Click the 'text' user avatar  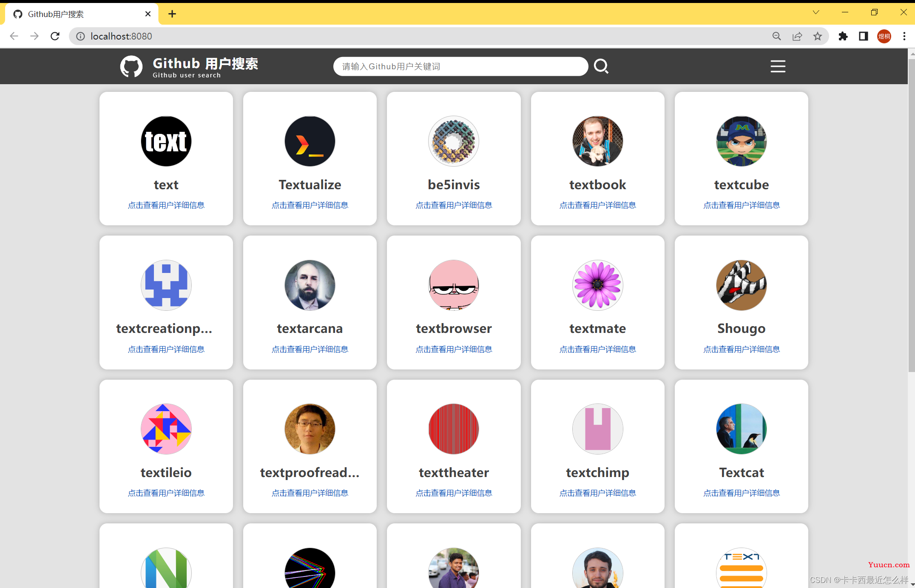coord(166,141)
